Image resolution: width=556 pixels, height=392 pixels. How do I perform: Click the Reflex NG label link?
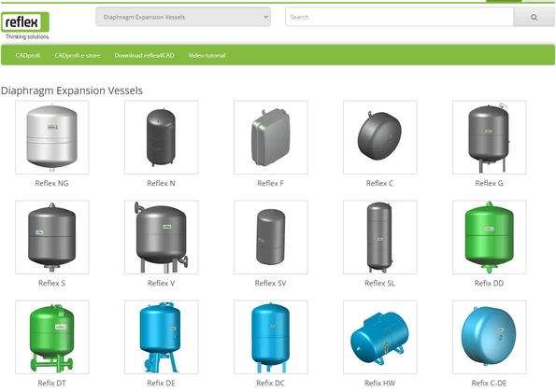[51, 183]
